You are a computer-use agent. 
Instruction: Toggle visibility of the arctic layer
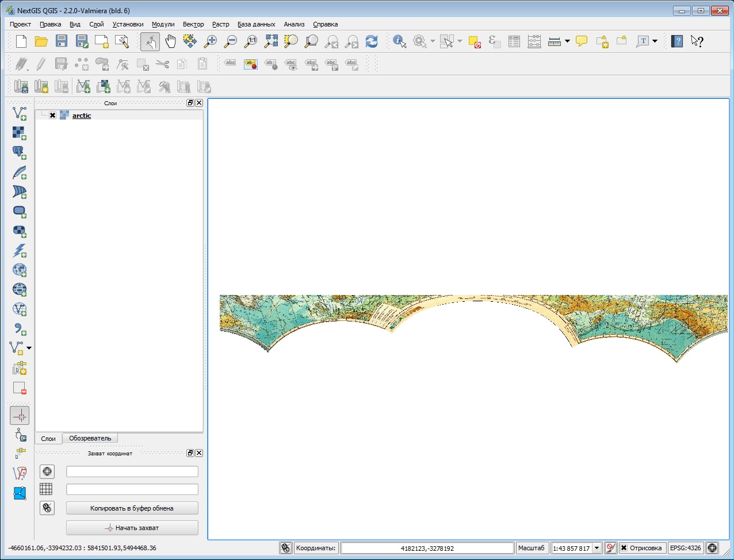click(53, 116)
